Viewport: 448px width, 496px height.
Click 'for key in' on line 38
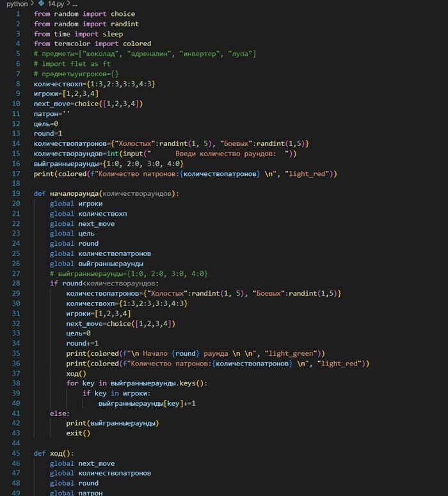click(86, 383)
